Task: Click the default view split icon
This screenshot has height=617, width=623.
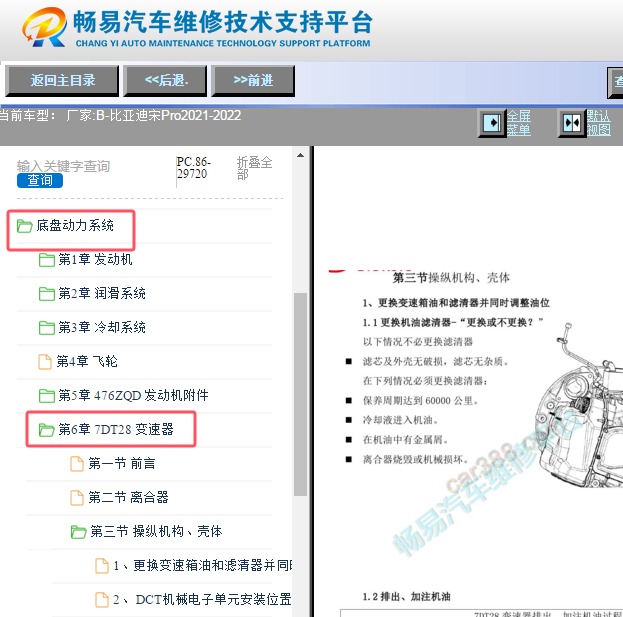Action: coord(572,123)
